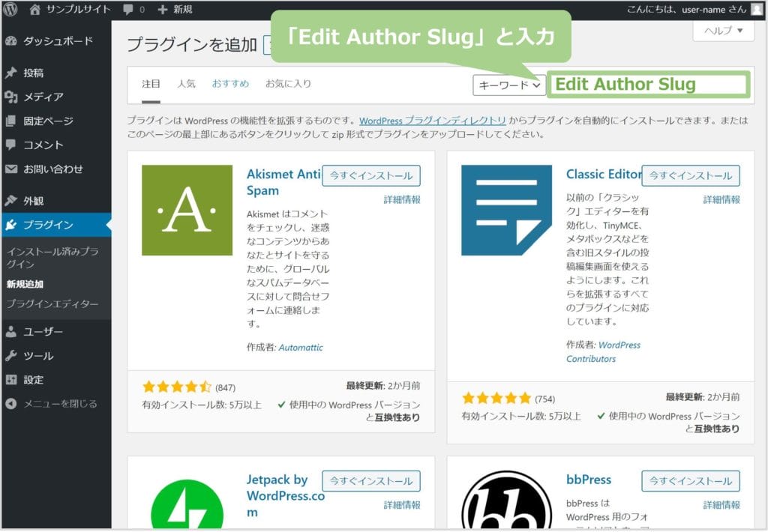Select the 人気 tab
Screen dimensions: 768x532
click(x=186, y=84)
